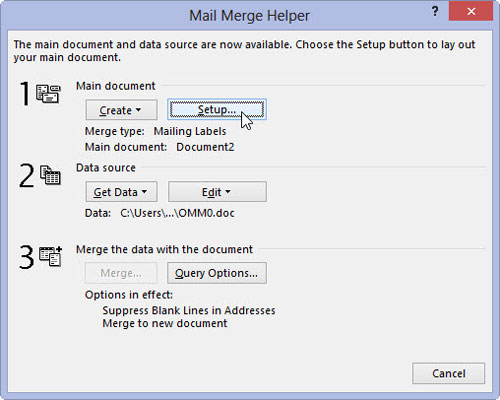
Task: Click the Data source section heading
Action: 106,168
